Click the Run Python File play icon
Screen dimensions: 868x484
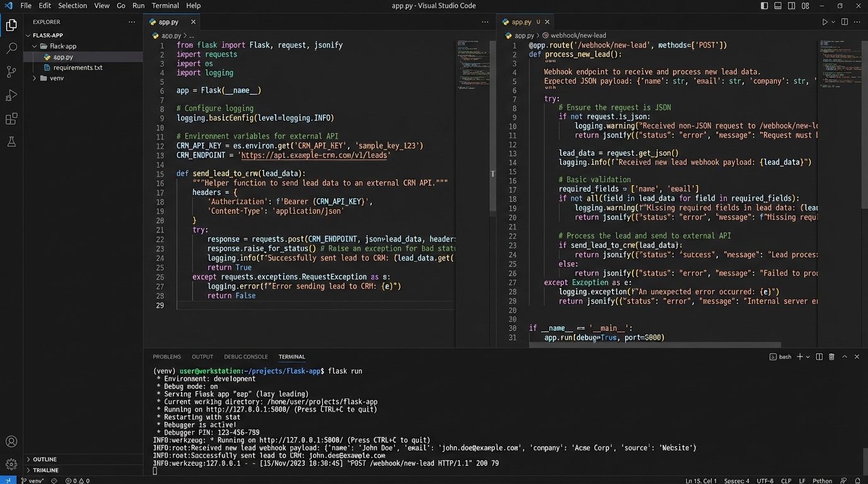[824, 21]
